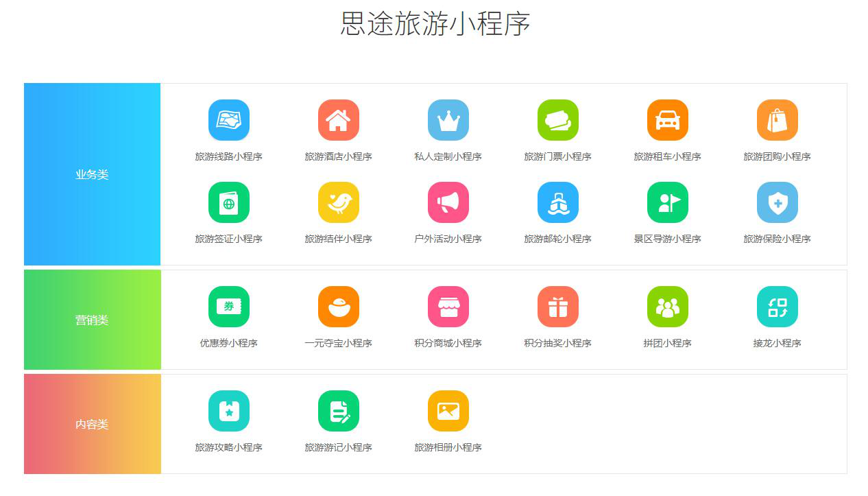The width and height of the screenshot is (868, 496).
Task: Select the shopping bag icon for 旅游团购小程序
Action: tap(777, 120)
